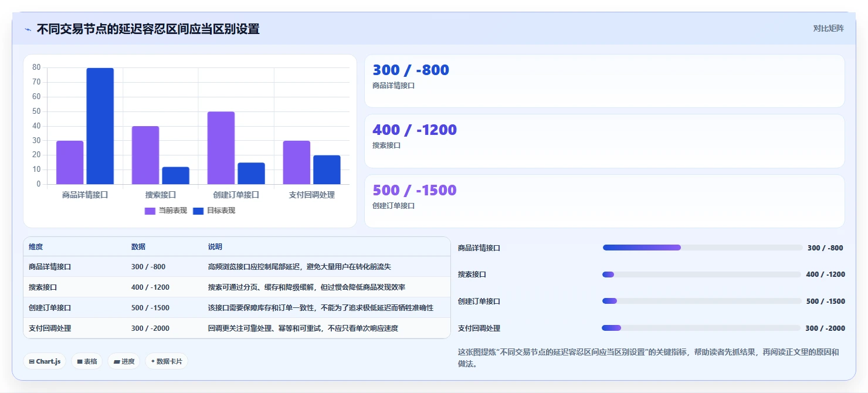Click the description starting 高频浏览接口应控制尾部延迟
The height and width of the screenshot is (393, 868).
(x=300, y=267)
